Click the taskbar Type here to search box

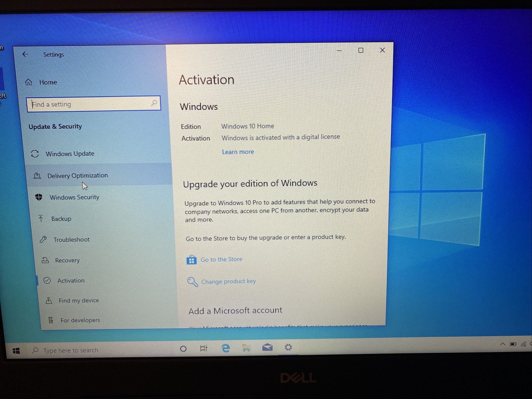[x=100, y=350]
